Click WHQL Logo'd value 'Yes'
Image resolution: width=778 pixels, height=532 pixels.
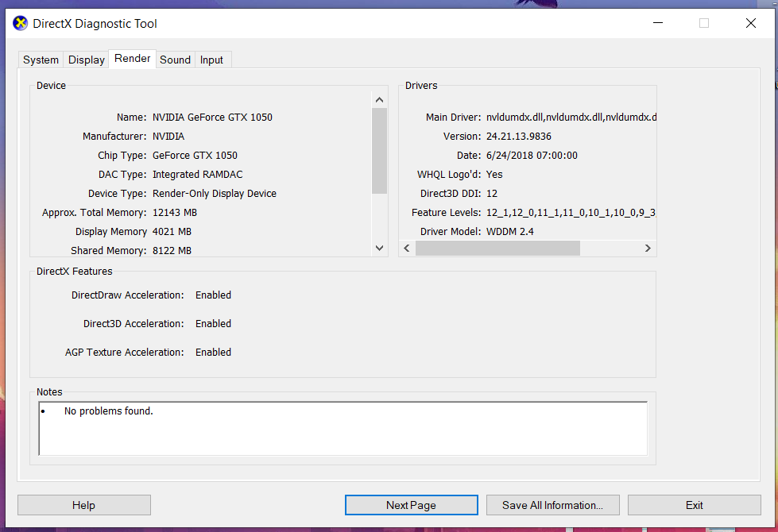click(494, 175)
